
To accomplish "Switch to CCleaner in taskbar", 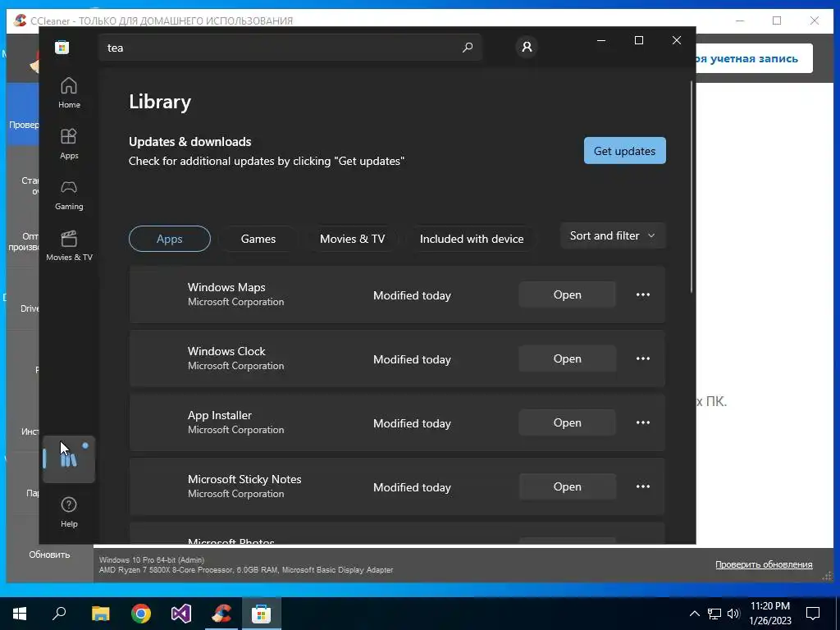I will pos(221,614).
